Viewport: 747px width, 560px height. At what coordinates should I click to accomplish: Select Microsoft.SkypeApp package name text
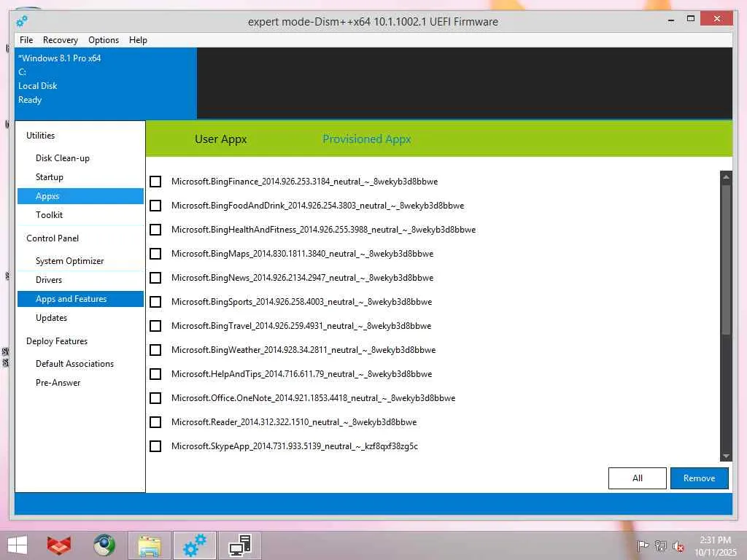click(x=295, y=446)
